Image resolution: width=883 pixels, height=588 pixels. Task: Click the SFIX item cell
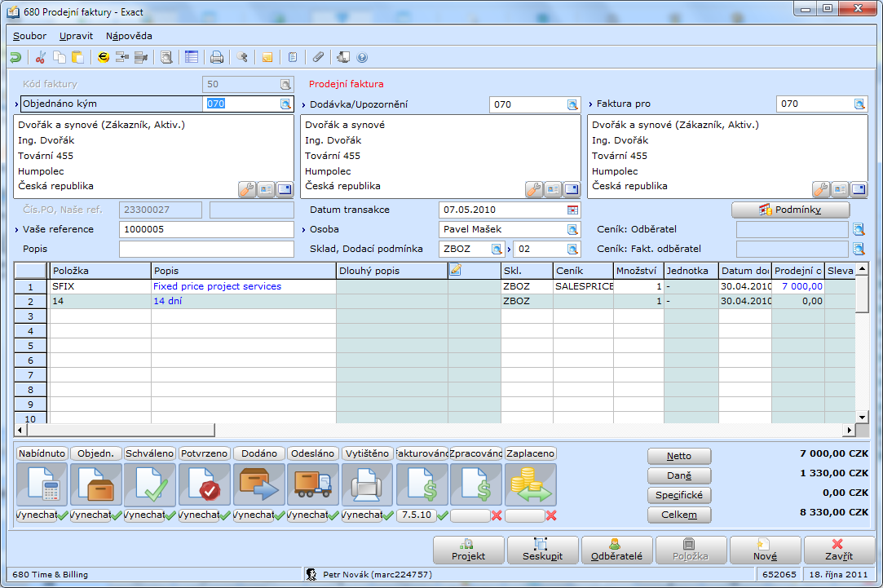(x=100, y=287)
